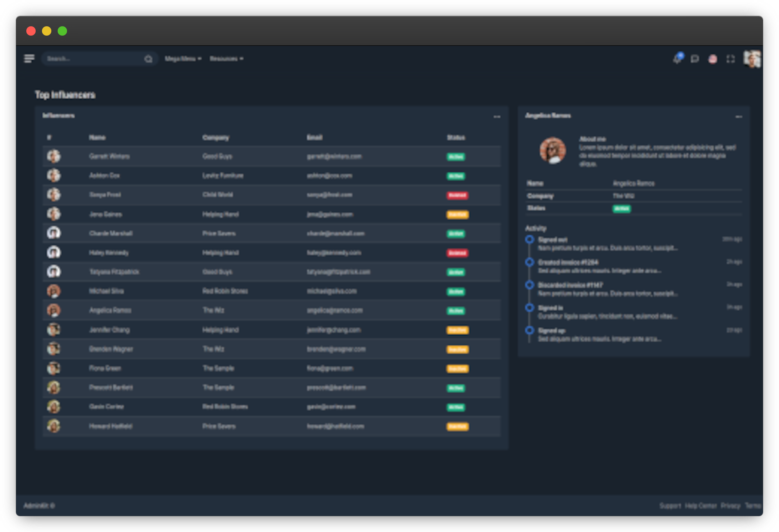Expand the Mega Menu dropdown
The height and width of the screenshot is (532, 779).
pos(183,59)
